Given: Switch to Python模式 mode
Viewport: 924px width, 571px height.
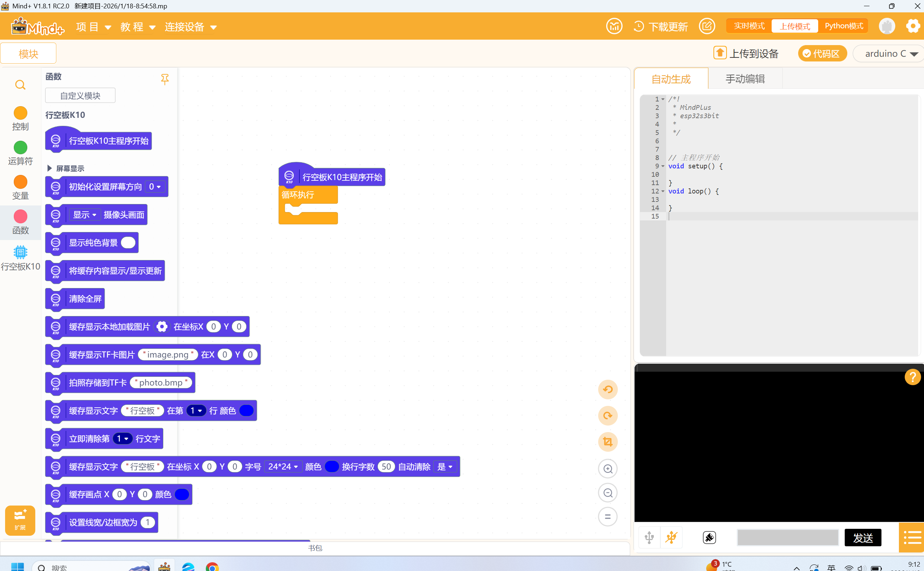Looking at the screenshot, I should [x=844, y=26].
